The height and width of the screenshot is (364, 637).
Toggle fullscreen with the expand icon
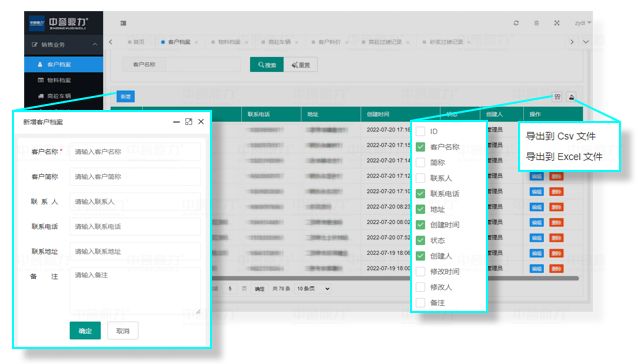557,23
